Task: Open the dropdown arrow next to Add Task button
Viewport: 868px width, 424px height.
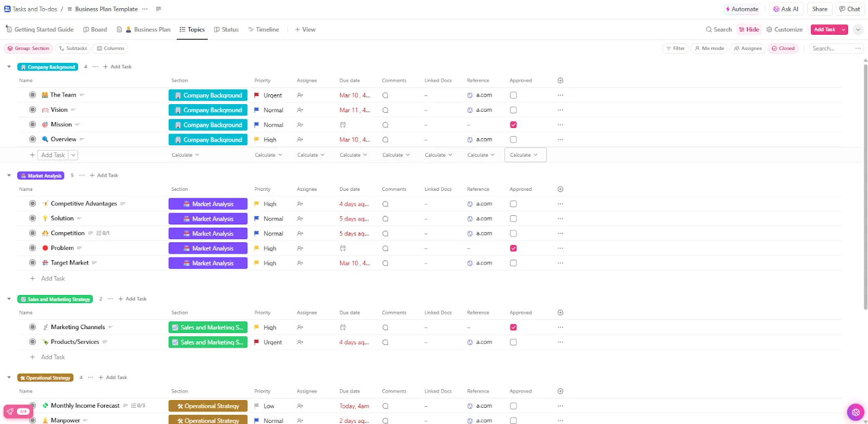Action: pos(844,30)
